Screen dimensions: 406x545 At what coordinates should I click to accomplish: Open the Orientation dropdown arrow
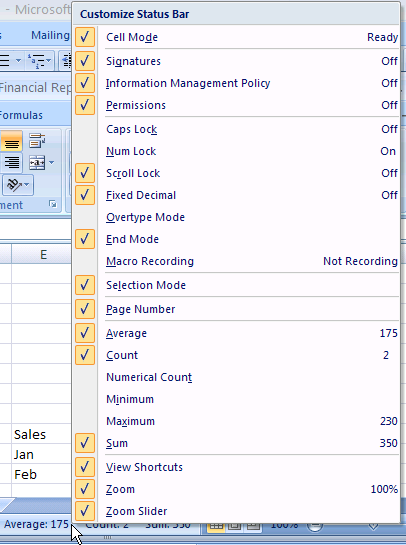(x=27, y=185)
